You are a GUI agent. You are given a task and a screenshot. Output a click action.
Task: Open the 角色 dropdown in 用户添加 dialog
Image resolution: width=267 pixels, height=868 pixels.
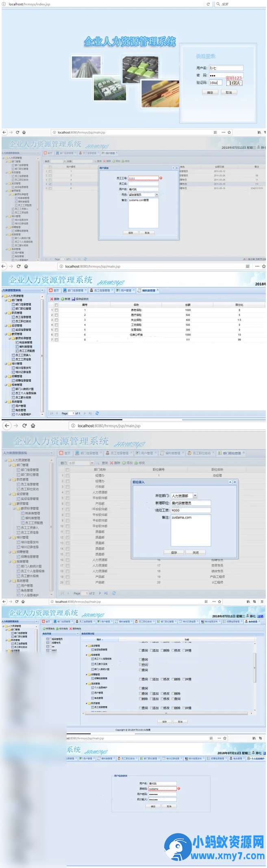click(157, 195)
